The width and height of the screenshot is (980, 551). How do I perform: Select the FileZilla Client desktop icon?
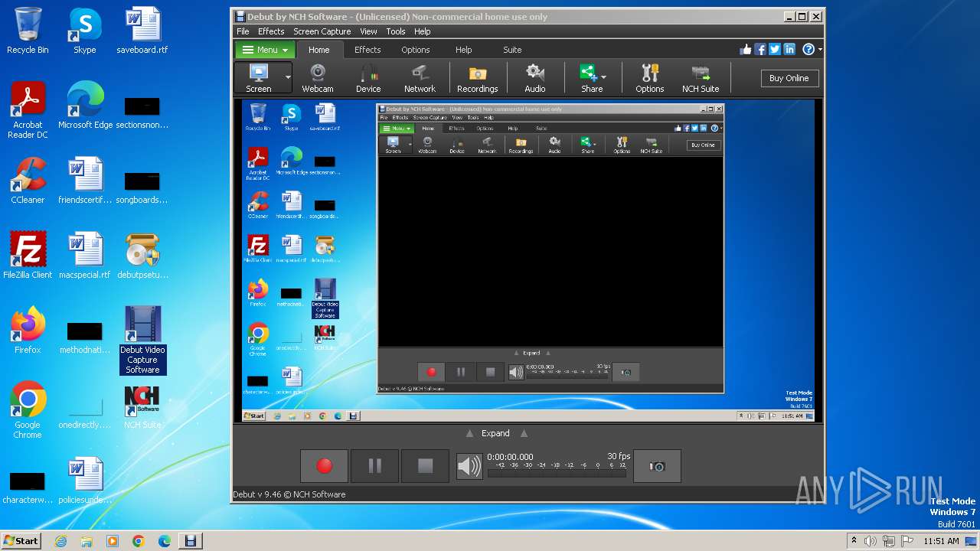point(28,256)
